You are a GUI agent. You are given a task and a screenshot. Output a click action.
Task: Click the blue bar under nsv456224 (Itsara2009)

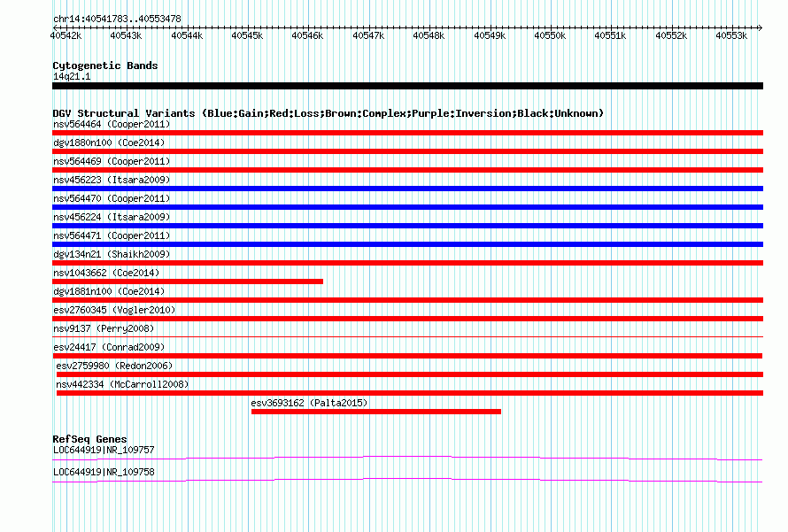(407, 226)
